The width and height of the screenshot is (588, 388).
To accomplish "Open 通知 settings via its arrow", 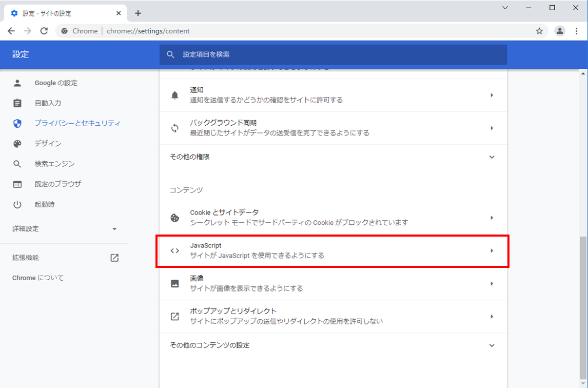I will 492,95.
